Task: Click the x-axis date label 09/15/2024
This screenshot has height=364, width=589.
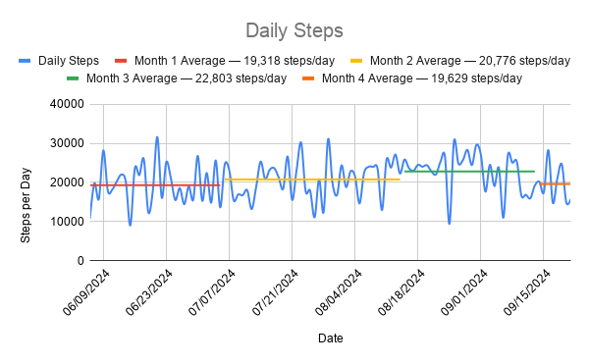Action: (x=526, y=292)
